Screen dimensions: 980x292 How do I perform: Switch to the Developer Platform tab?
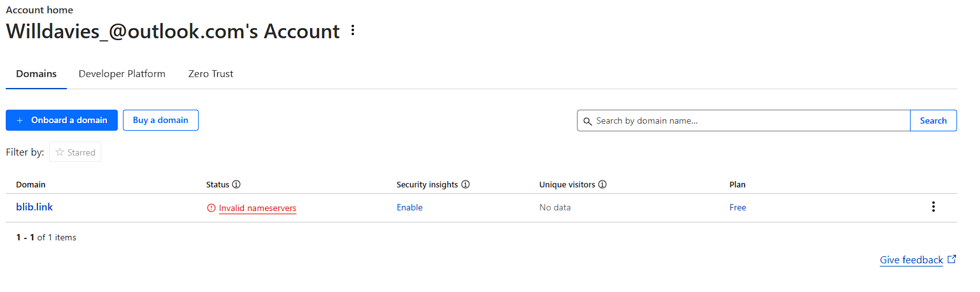(x=122, y=74)
